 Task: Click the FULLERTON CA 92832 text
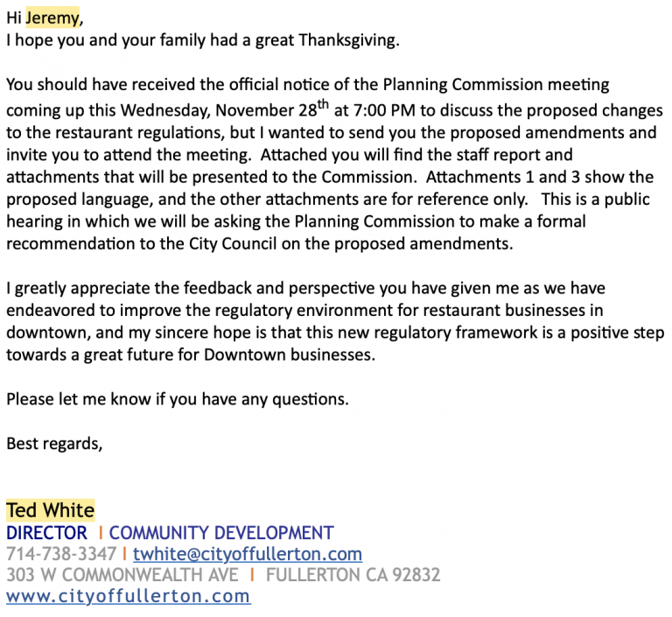tap(353, 575)
